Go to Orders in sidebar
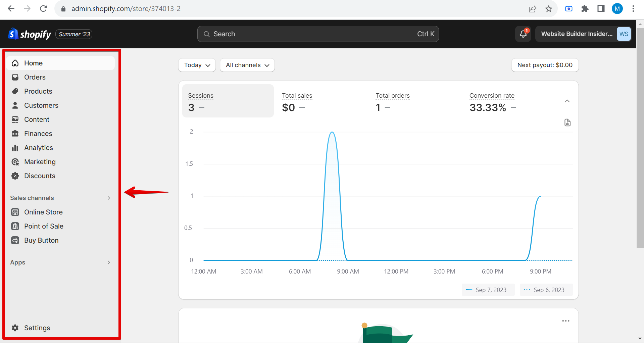The image size is (644, 343). pos(35,77)
